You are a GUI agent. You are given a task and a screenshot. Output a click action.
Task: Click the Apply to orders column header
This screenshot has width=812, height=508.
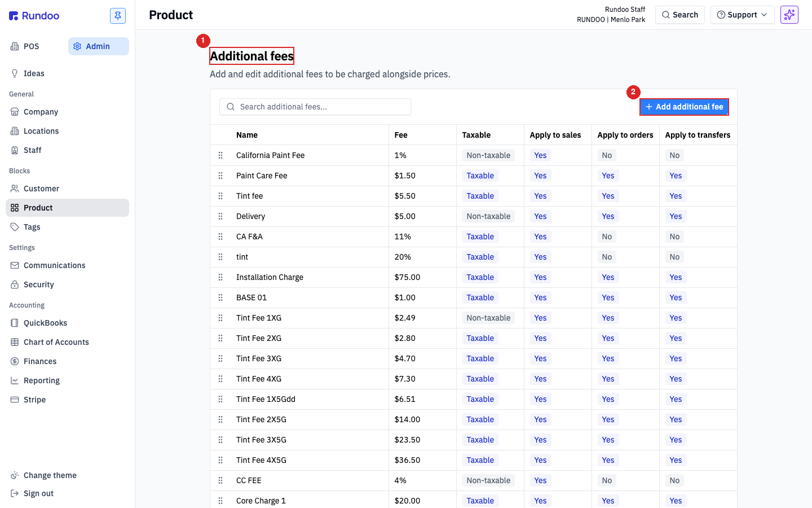625,135
